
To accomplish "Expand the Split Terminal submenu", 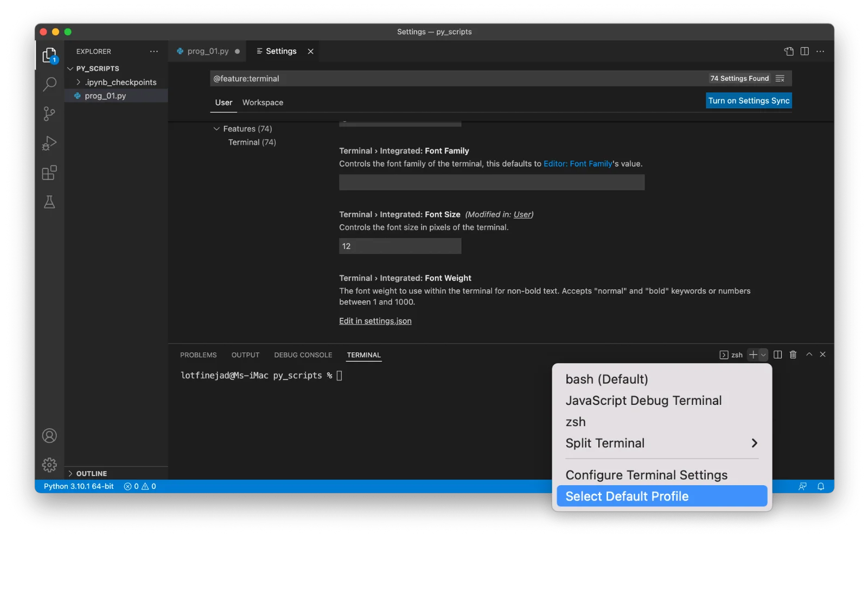I will [x=754, y=443].
